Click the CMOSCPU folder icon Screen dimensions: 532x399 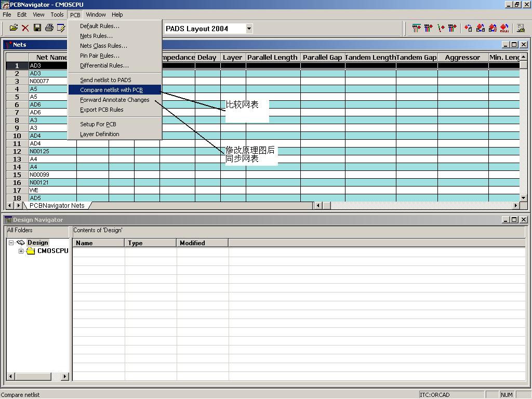tap(31, 251)
